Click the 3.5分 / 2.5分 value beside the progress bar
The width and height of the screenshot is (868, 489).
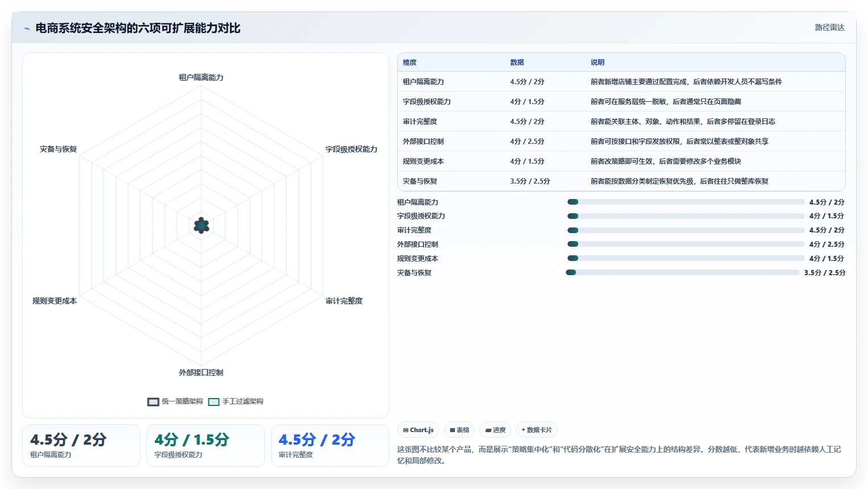(x=825, y=273)
